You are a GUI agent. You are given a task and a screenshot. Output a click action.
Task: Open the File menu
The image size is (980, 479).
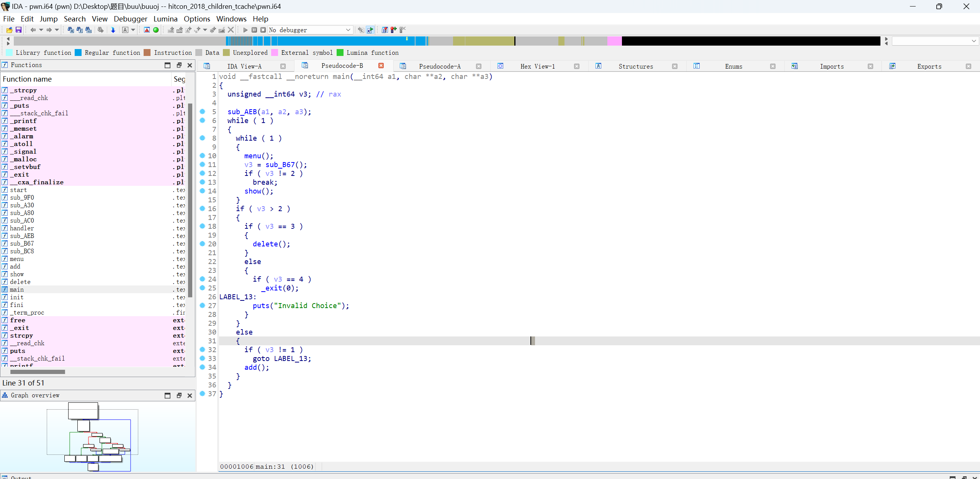click(x=9, y=19)
